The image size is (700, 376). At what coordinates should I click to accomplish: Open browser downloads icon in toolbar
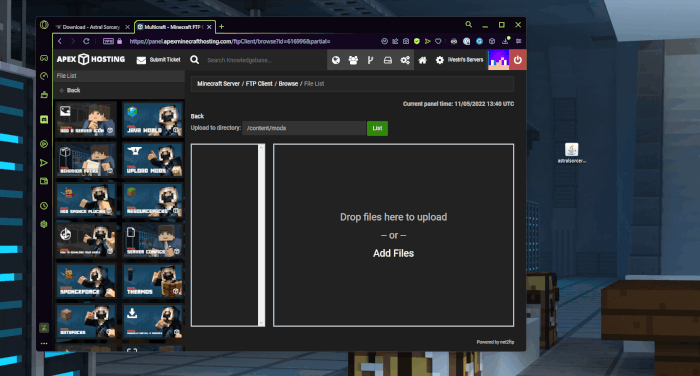[505, 41]
